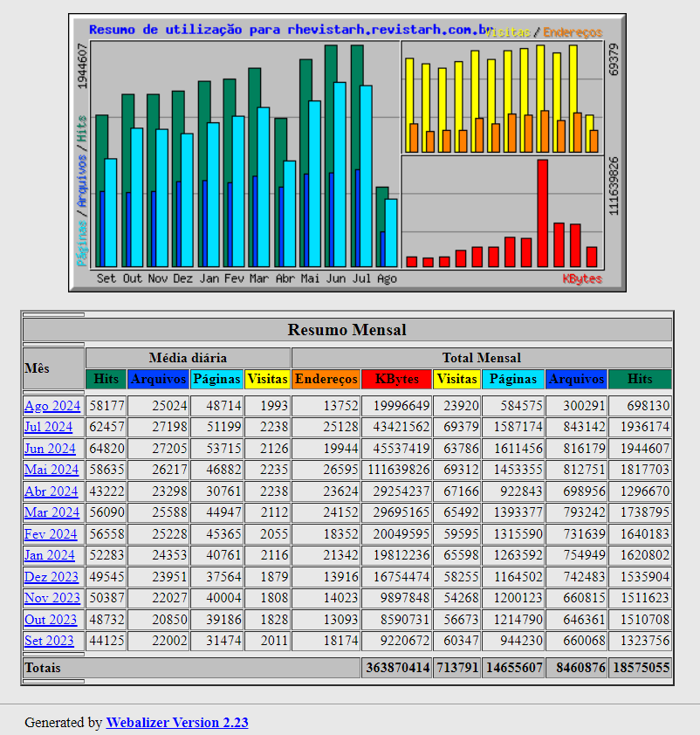Click daily hits value 58177 for Ago 2024
Viewport: 700px width, 735px height.
pos(106,405)
